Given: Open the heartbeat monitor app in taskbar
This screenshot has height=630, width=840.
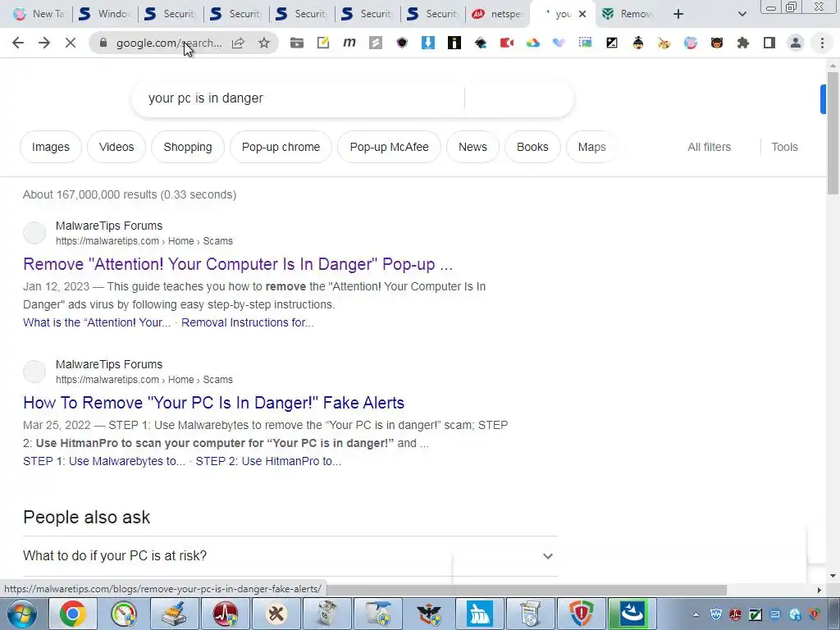Looking at the screenshot, I should pyautogui.click(x=226, y=614).
